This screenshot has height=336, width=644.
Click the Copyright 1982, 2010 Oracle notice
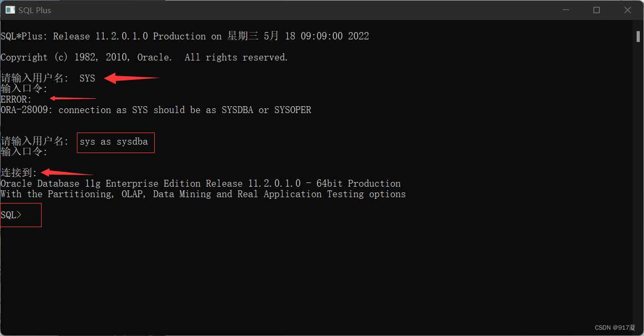[144, 57]
